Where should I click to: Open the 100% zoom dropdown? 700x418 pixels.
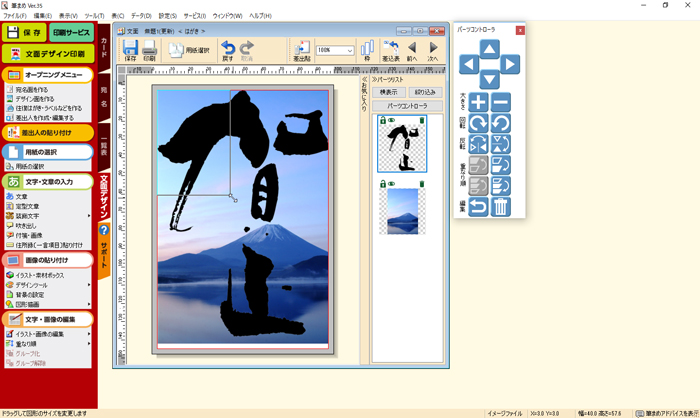(x=348, y=50)
